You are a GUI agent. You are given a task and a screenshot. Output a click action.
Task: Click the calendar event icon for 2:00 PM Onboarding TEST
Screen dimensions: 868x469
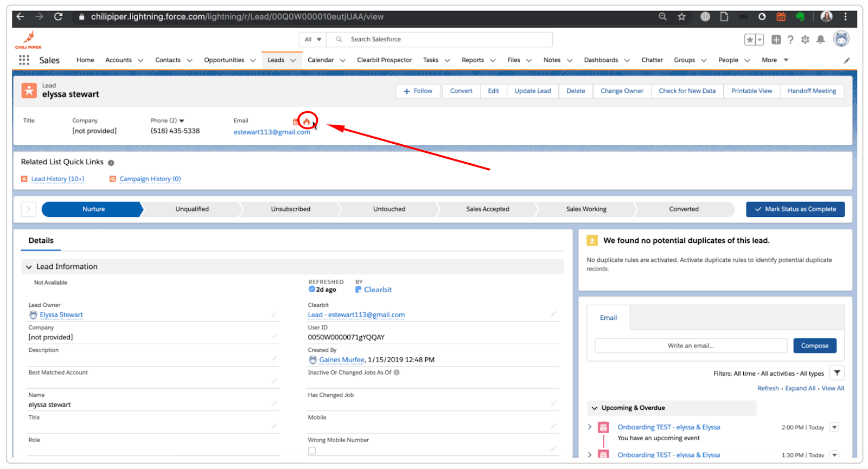coord(603,427)
